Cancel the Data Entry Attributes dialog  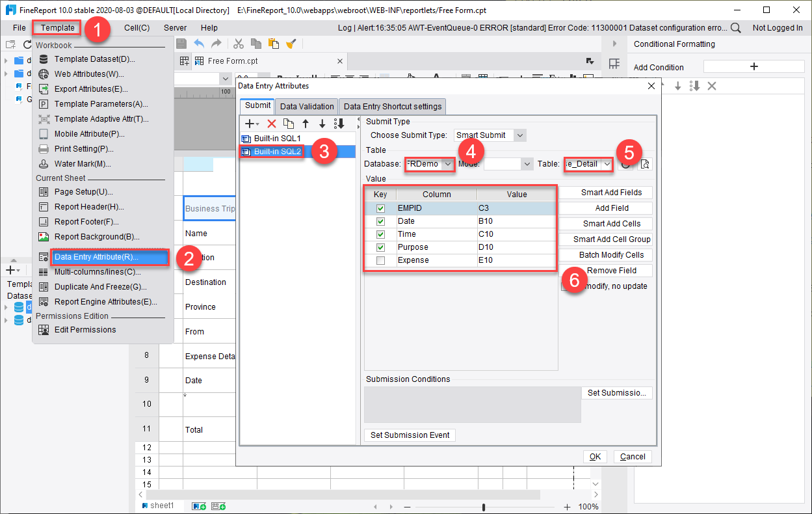click(x=633, y=457)
